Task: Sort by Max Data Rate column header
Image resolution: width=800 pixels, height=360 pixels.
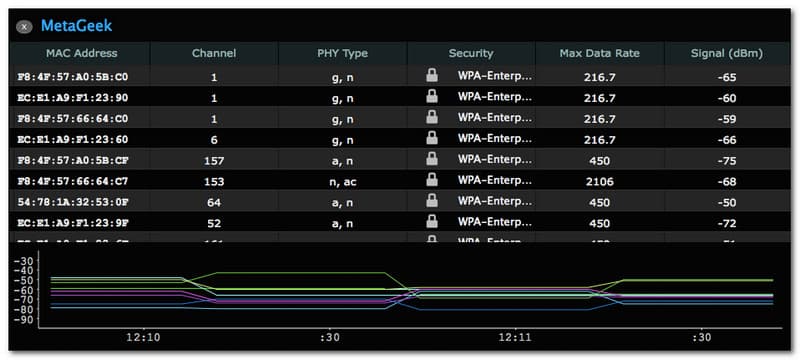Action: 599,53
